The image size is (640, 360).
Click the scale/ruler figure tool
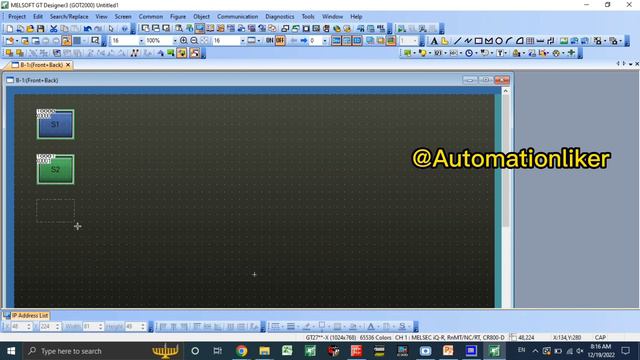[x=540, y=41]
